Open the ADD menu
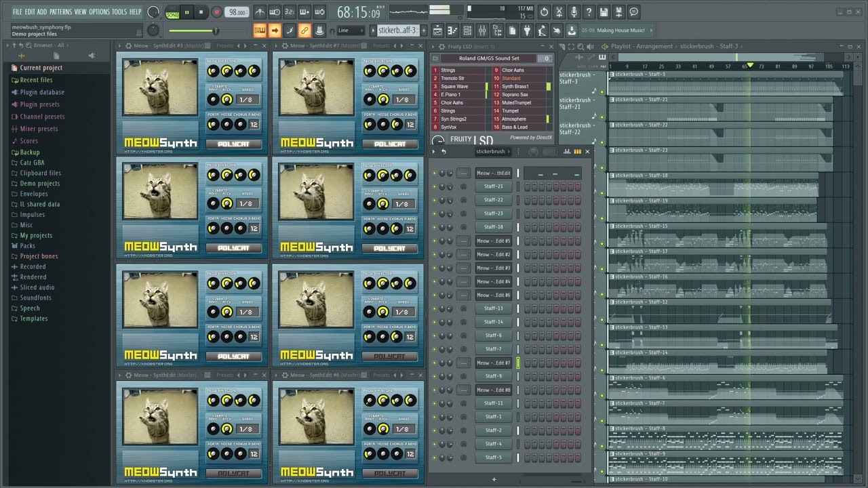 [42, 12]
